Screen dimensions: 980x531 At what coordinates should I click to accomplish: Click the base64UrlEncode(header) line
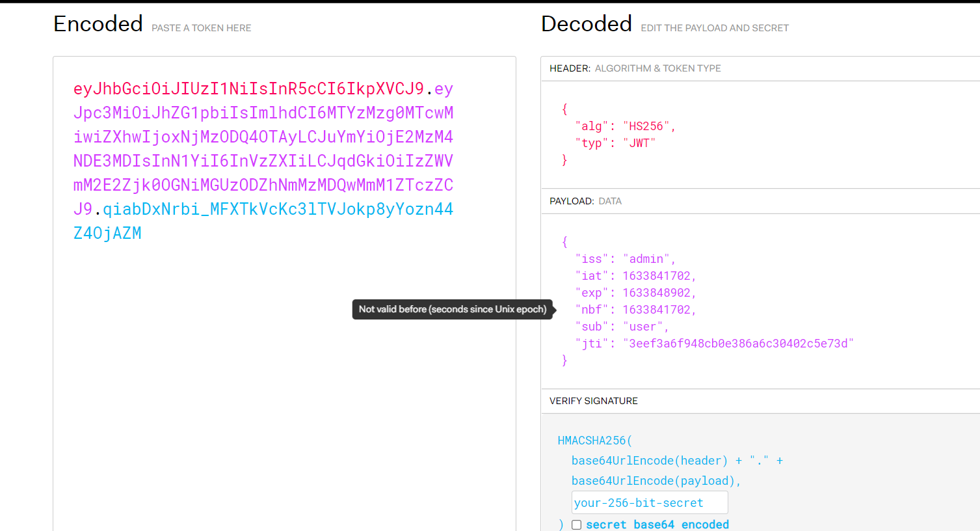click(x=677, y=461)
